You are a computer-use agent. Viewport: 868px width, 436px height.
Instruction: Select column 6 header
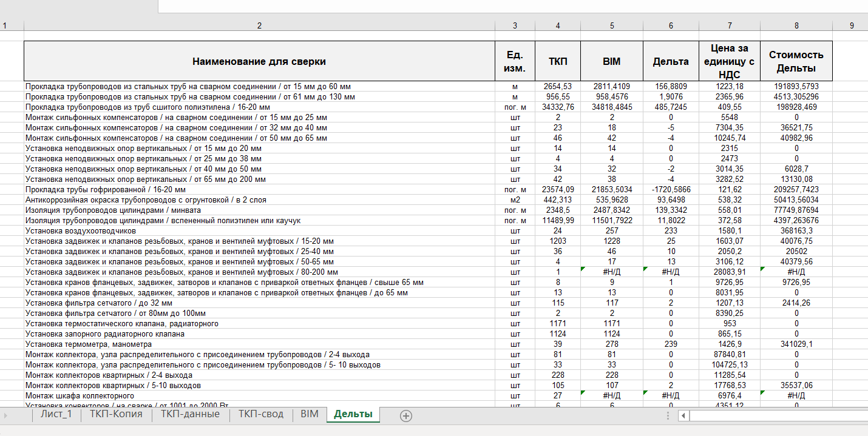click(x=671, y=25)
